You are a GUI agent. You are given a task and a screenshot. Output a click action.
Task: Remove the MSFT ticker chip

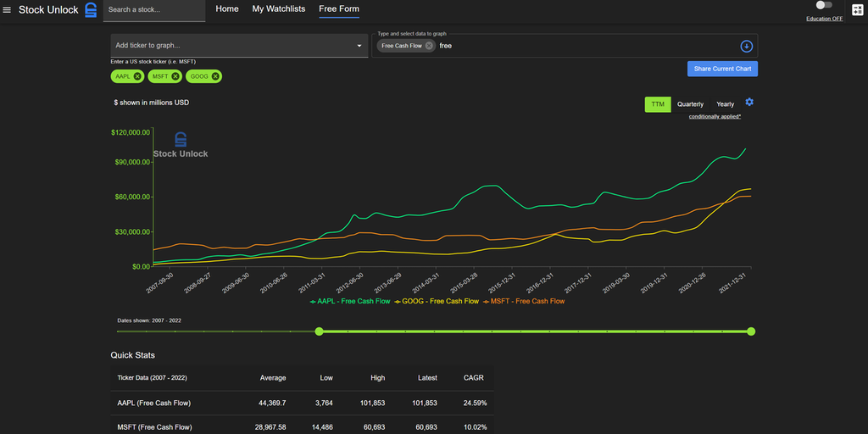pyautogui.click(x=175, y=76)
